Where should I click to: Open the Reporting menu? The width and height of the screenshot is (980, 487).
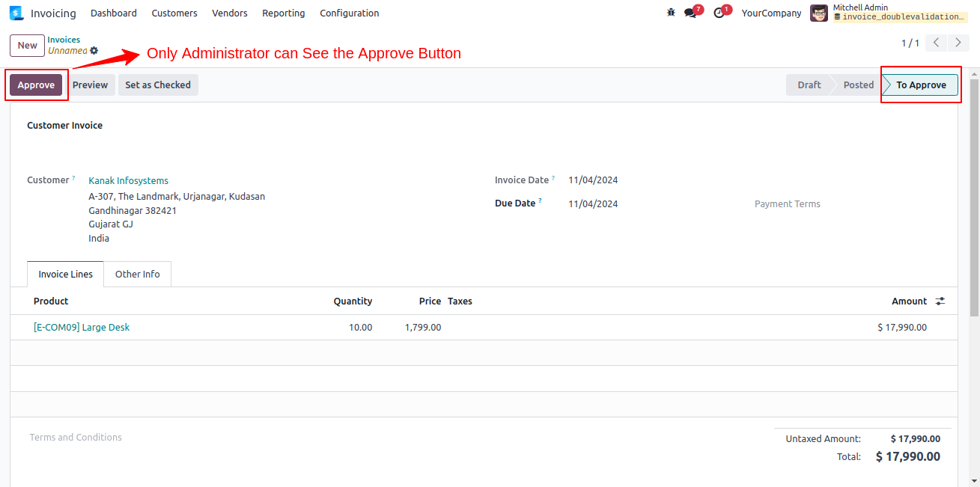pos(284,13)
